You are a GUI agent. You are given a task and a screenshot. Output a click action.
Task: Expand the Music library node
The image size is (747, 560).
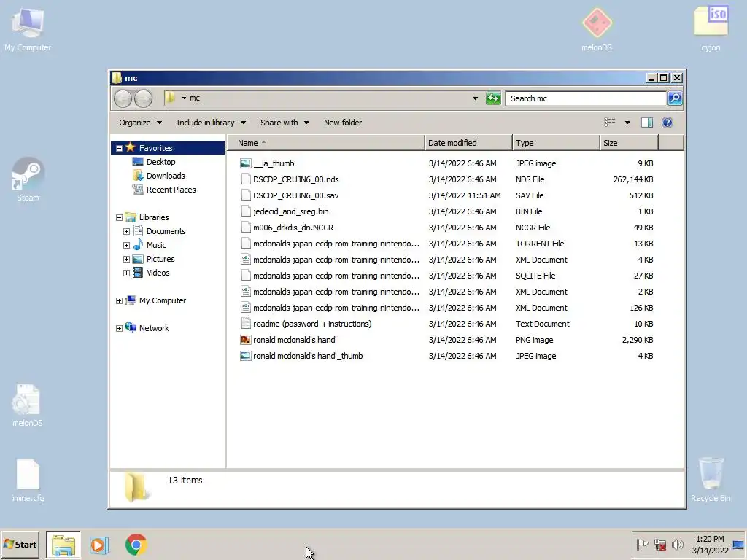(x=126, y=245)
